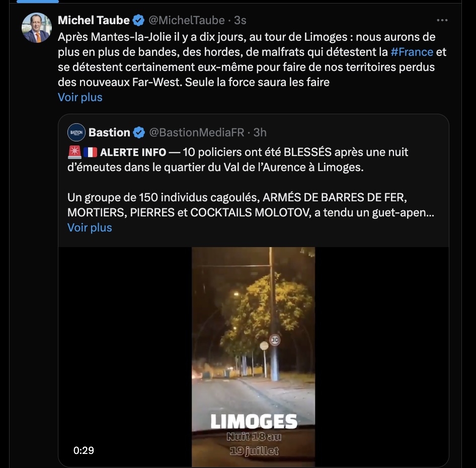Viewport: 476px width, 468px height.
Task: Open the three-dot more options menu
Action: pos(442,20)
